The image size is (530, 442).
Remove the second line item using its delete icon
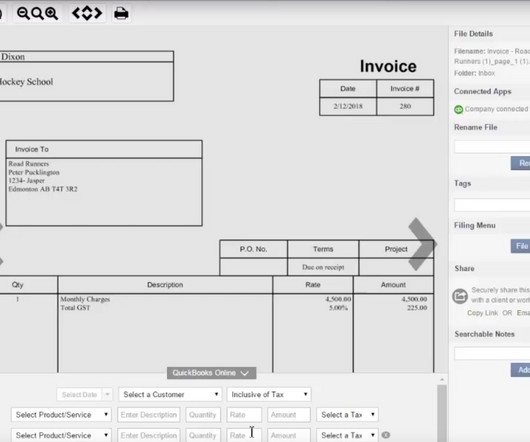tap(386, 435)
